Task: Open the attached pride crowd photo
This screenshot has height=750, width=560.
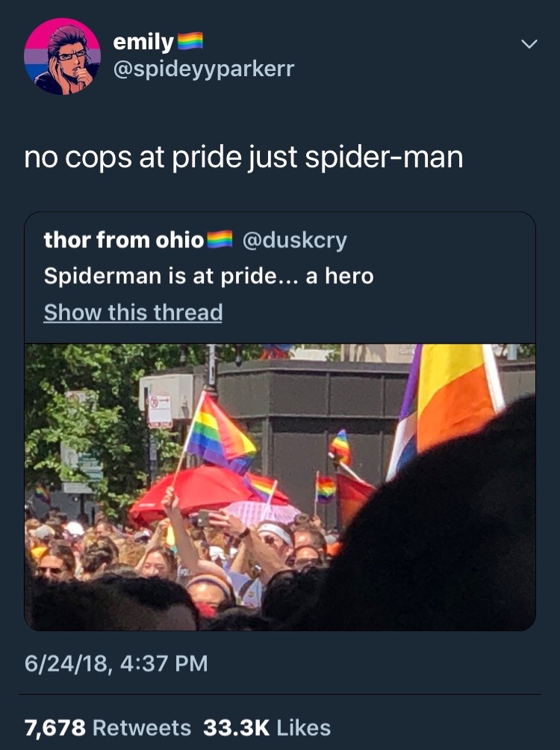Action: pos(280,487)
